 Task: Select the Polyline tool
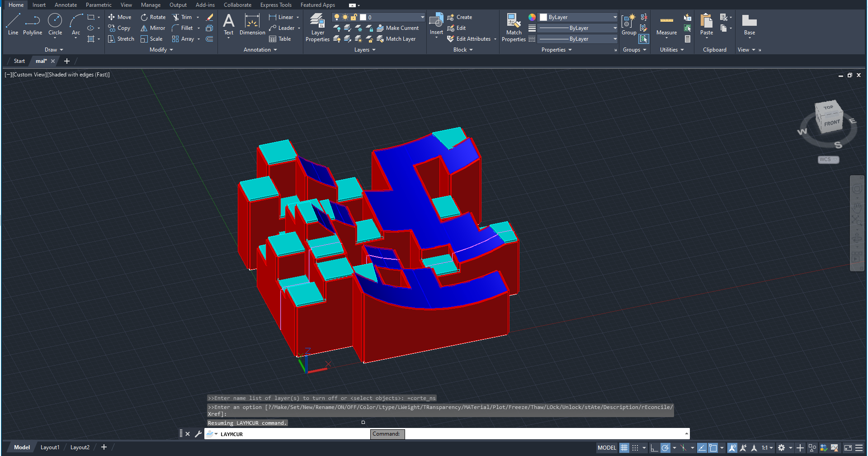(33, 24)
